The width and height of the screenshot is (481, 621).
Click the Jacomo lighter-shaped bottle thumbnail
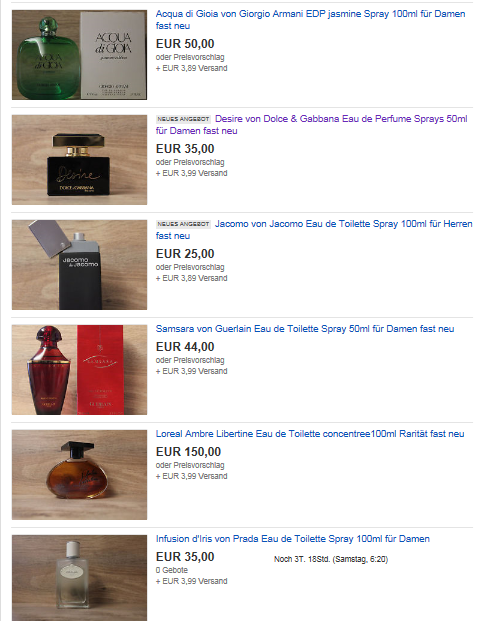tap(79, 265)
